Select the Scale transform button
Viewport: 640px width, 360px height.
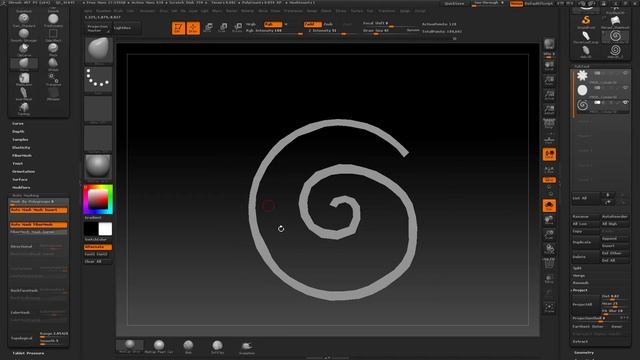(223, 28)
